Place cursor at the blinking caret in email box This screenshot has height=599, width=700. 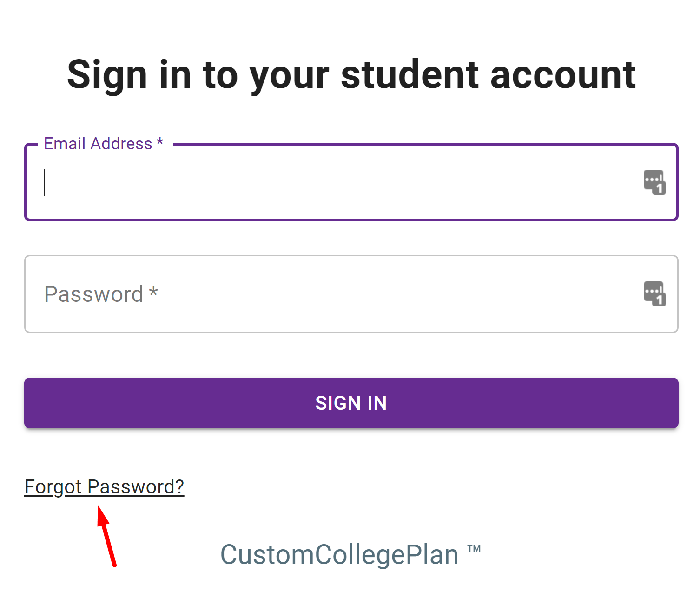[45, 182]
